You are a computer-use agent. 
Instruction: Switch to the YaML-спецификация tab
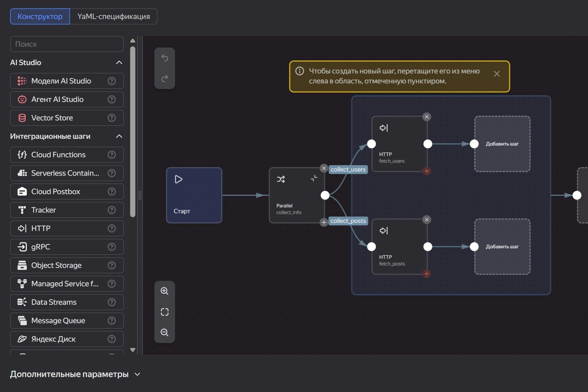[113, 16]
